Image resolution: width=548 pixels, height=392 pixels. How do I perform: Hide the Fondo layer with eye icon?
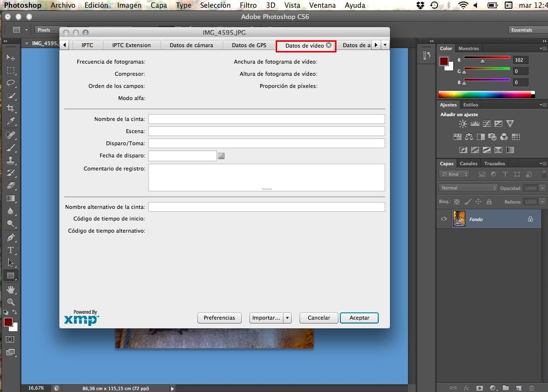pos(443,219)
